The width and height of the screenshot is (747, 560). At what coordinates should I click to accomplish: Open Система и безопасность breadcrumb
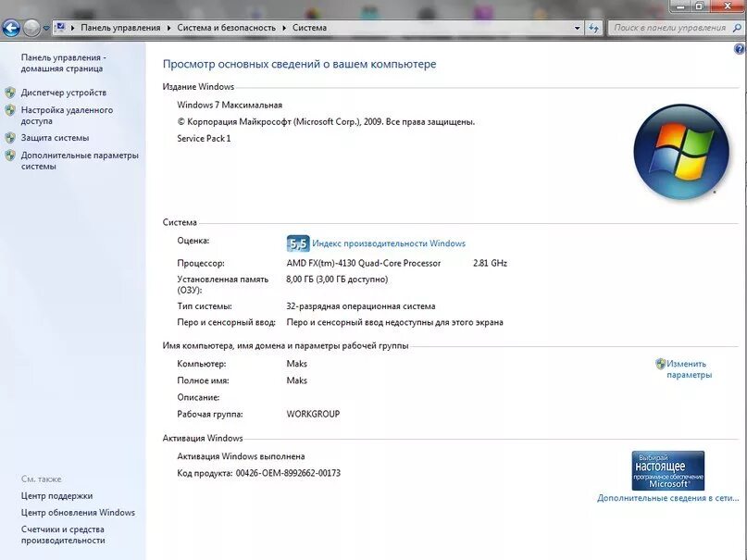pos(226,28)
